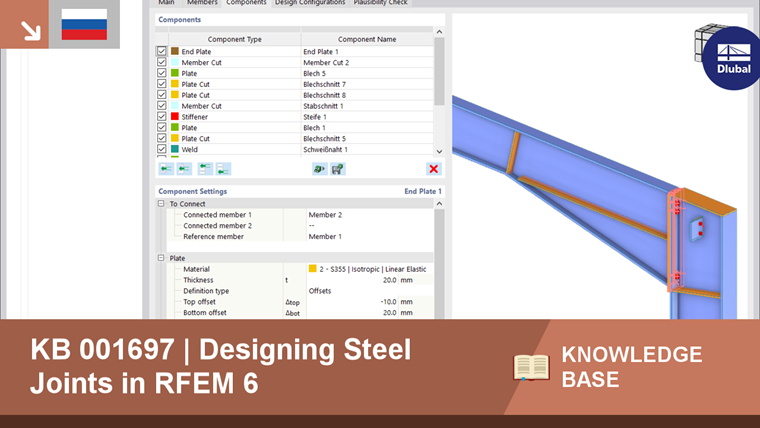This screenshot has height=428, width=760.
Task: Open the Definition type Offsets dropdown
Action: [370, 291]
